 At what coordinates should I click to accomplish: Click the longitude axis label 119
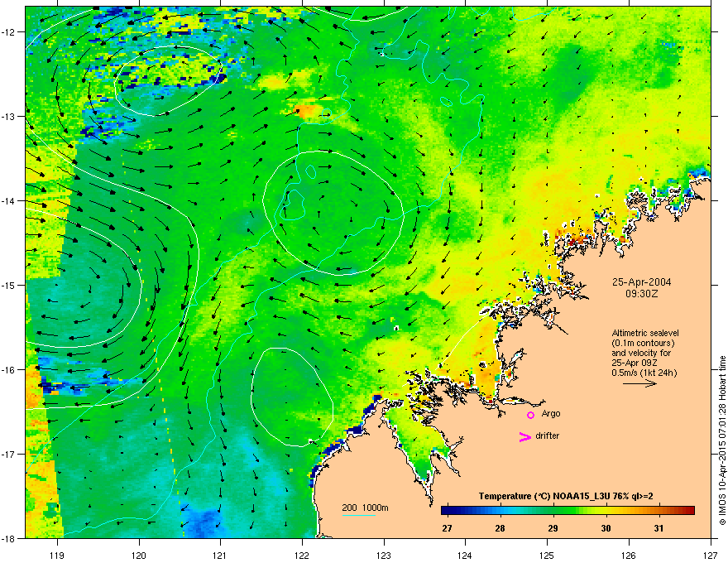click(57, 556)
